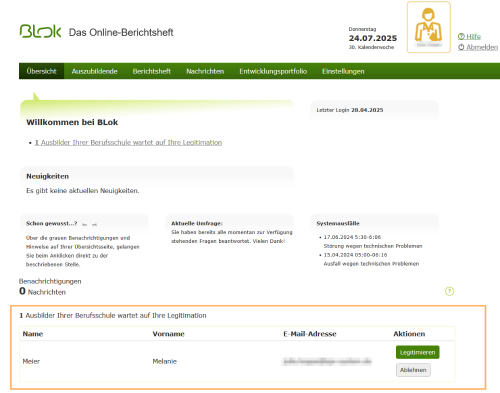Click the Aktionen column header
This screenshot has height=393, width=500.
click(x=409, y=334)
